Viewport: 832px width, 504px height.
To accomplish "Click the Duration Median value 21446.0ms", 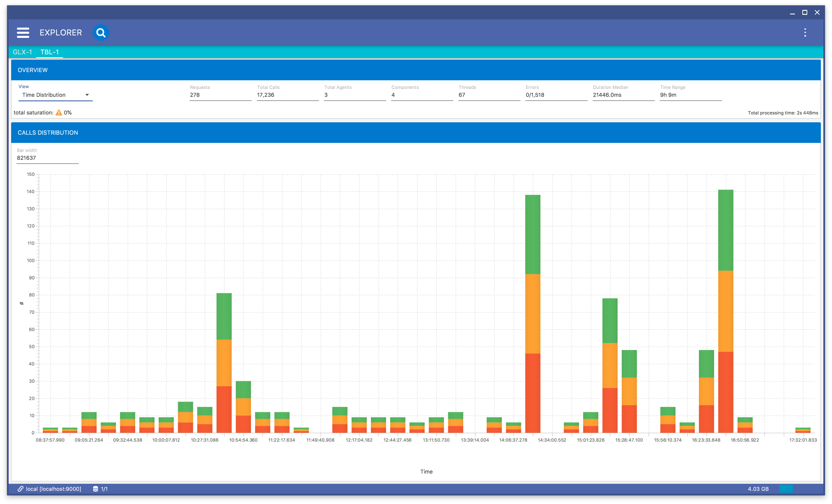I will (x=607, y=95).
